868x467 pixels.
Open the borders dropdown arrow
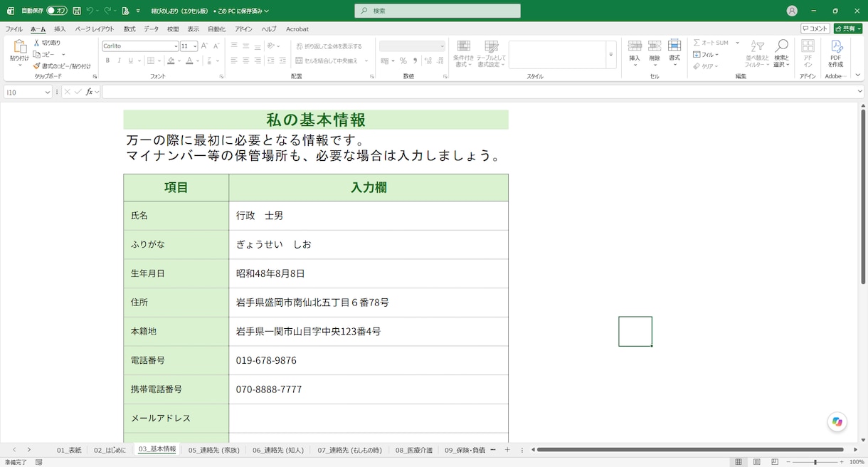coord(159,61)
